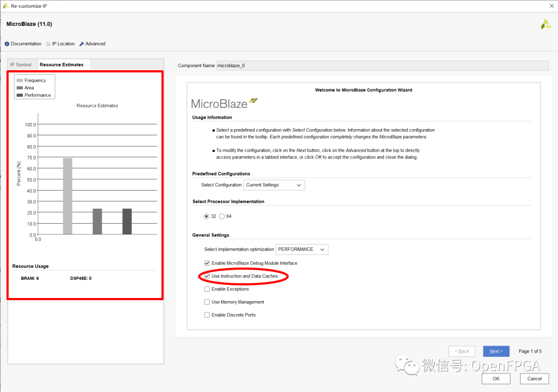This screenshot has width=558, height=392.
Task: Enable Discrete Ports checkbox
Action: [x=207, y=315]
